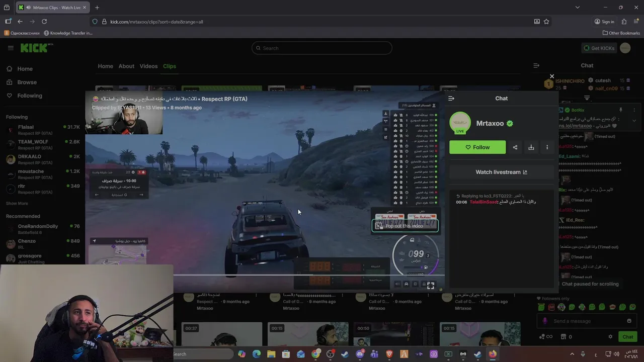The height and width of the screenshot is (362, 644).
Task: Share this clip via share icon
Action: pyautogui.click(x=515, y=147)
